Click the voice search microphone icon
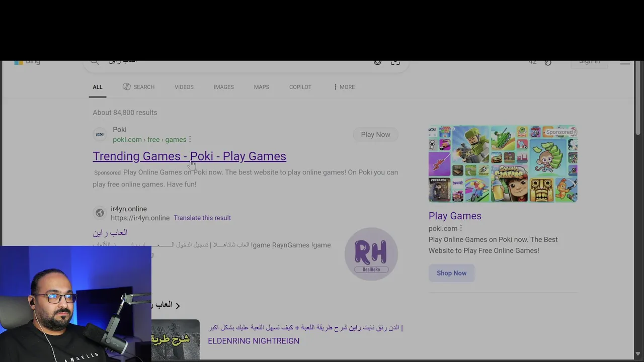The width and height of the screenshot is (644, 362). tap(377, 62)
